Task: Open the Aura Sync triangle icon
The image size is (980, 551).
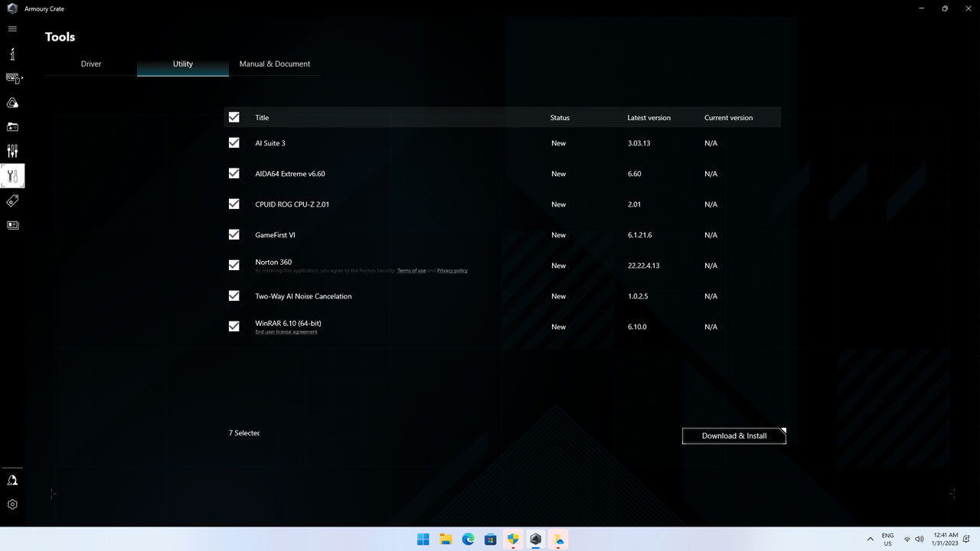Action: pyautogui.click(x=12, y=103)
